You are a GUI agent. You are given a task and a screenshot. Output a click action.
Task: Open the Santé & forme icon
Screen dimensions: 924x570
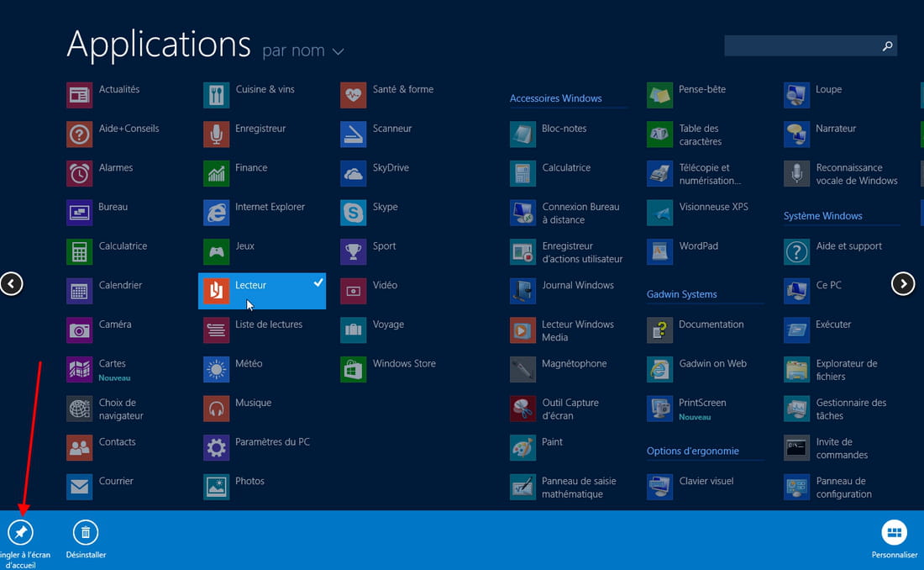coord(353,95)
